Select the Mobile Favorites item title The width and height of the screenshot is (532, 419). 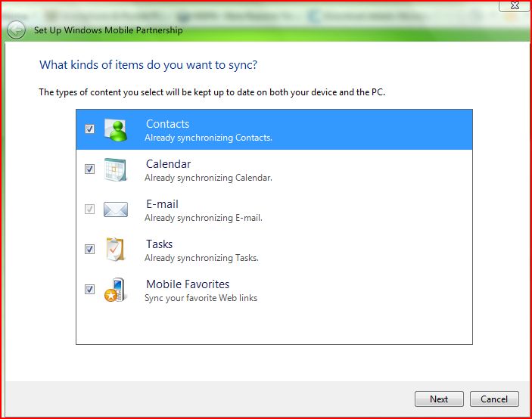click(188, 284)
